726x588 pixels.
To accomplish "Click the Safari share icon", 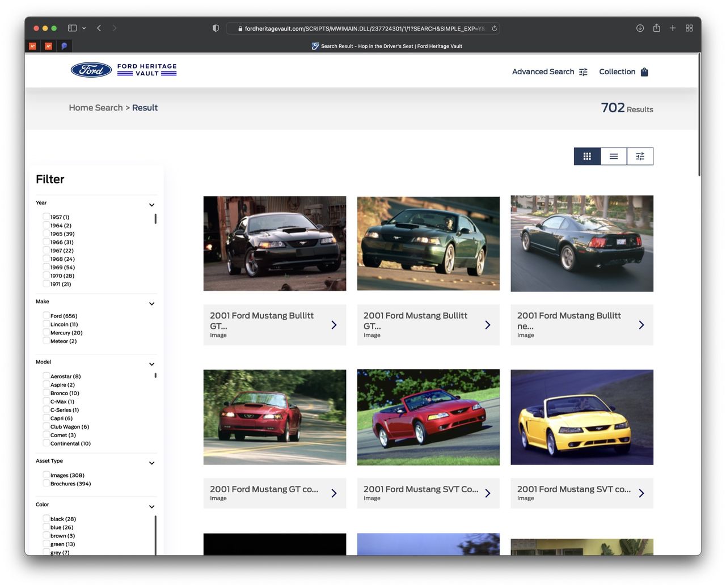I will [x=656, y=28].
